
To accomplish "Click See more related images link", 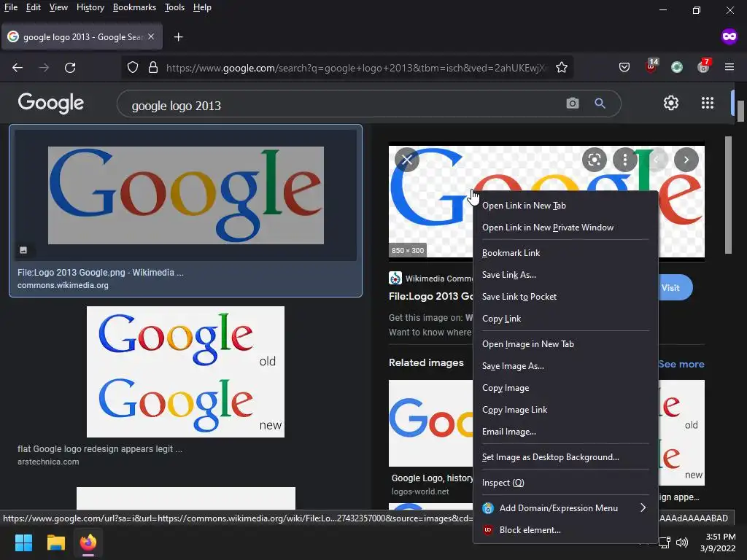I will (681, 364).
